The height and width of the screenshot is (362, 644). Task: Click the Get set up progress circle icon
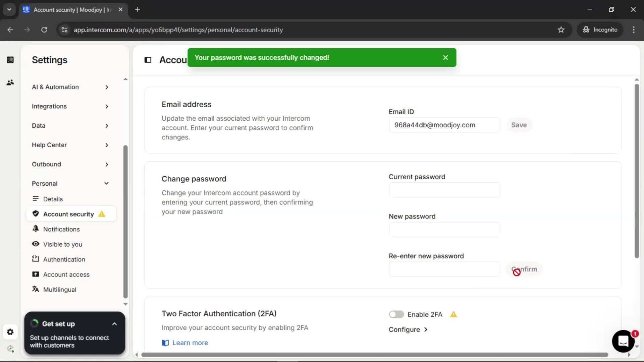[x=34, y=323]
